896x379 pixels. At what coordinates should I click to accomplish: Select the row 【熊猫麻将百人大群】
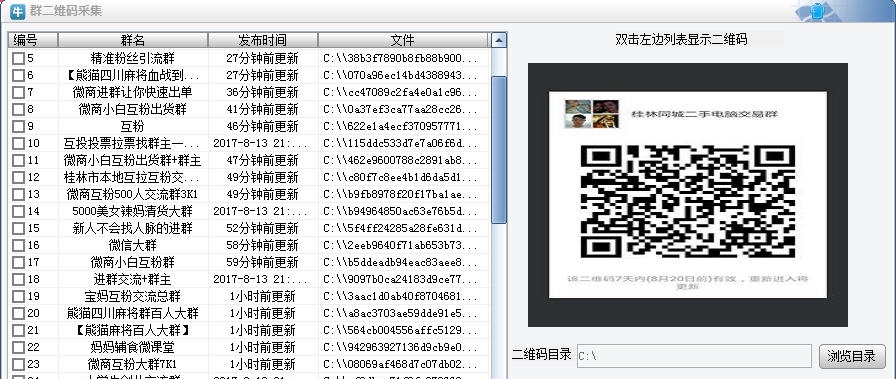point(250,330)
